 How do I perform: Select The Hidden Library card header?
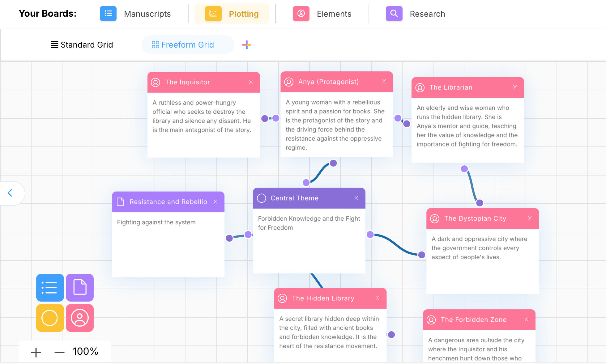pyautogui.click(x=323, y=298)
